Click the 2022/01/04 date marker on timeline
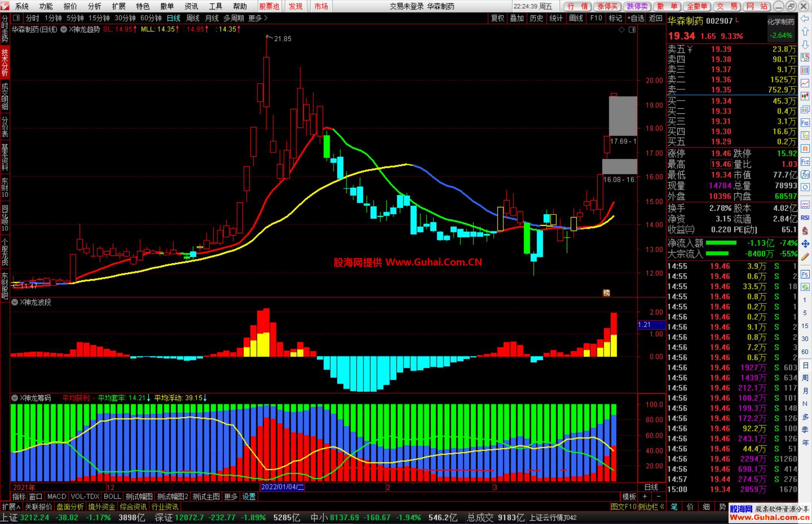This screenshot has height=524, width=812. (x=283, y=487)
